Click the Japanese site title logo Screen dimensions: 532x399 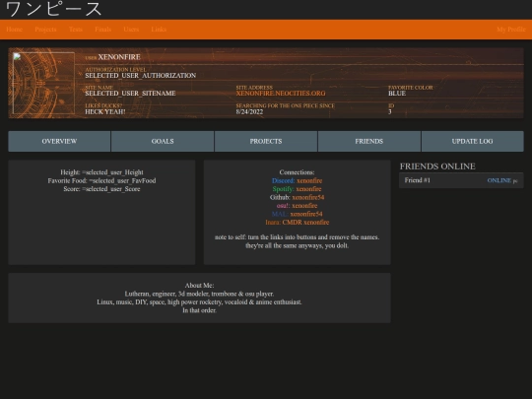pos(53,9)
